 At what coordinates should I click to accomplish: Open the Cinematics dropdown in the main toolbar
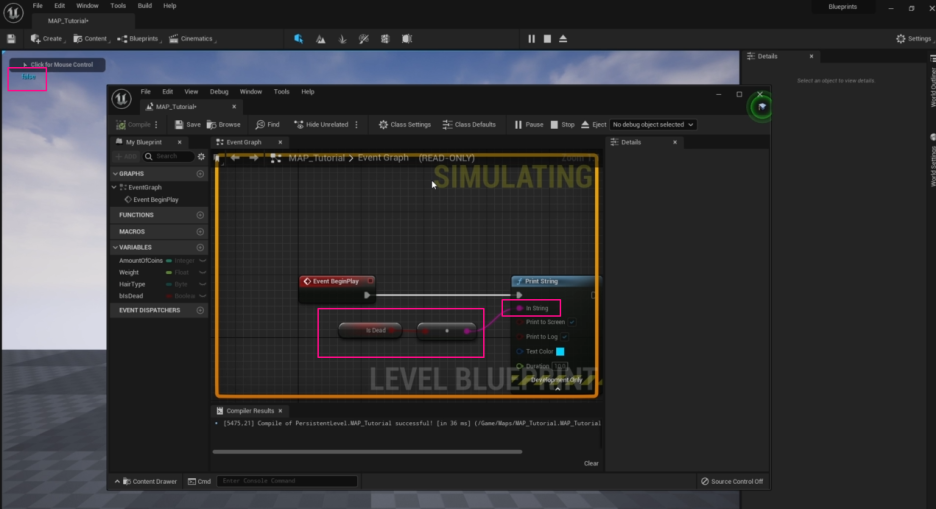pos(191,39)
